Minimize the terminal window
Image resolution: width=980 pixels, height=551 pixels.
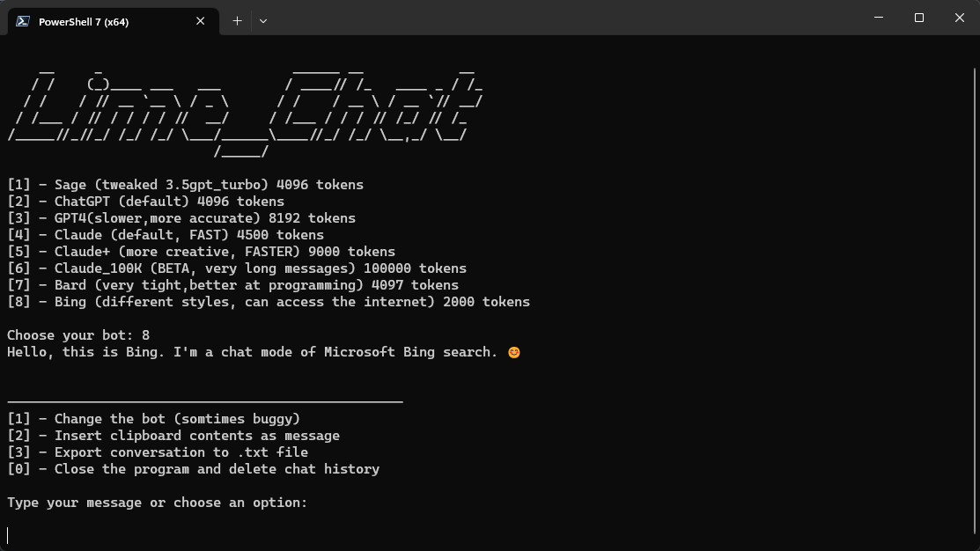[x=879, y=18]
